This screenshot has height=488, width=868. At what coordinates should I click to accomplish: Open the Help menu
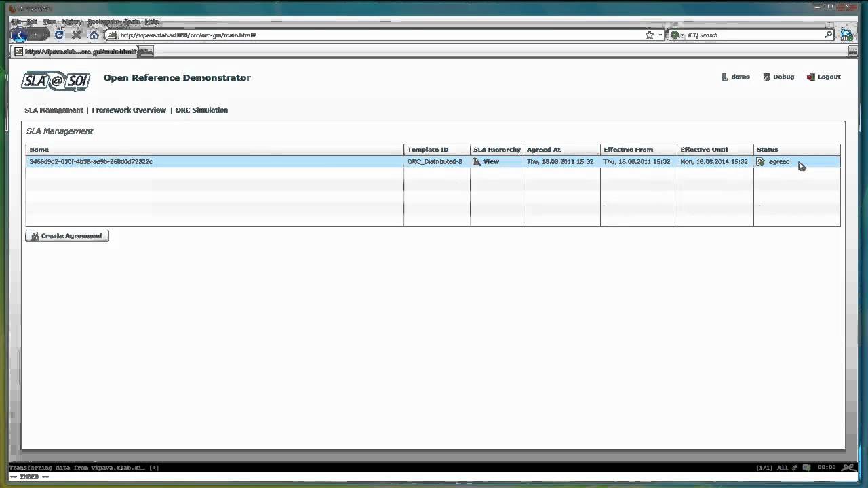click(151, 22)
